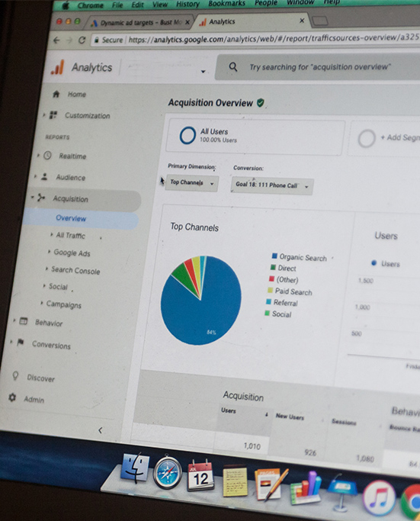Collapse sidebar with the left chevron

coord(100,430)
